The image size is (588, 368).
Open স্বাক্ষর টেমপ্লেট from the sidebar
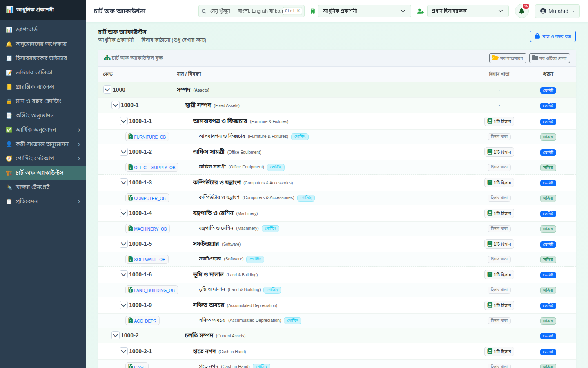43,187
